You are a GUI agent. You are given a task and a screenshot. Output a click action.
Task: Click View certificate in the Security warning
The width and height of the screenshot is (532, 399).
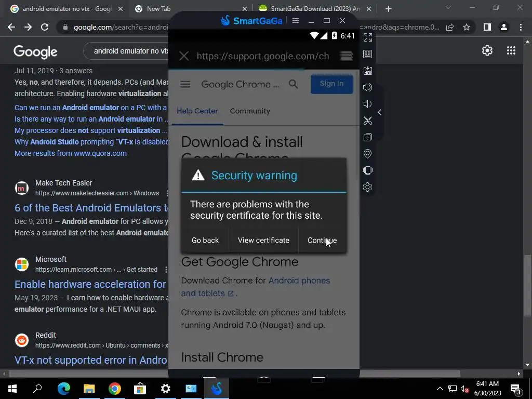[x=263, y=240]
